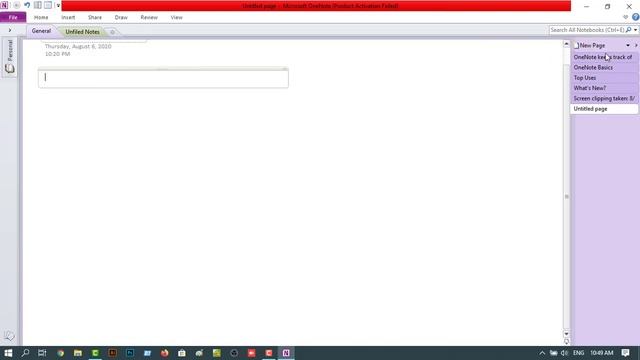The height and width of the screenshot is (360, 640).
Task: Open Firefox from the taskbar
Action: click(x=164, y=353)
